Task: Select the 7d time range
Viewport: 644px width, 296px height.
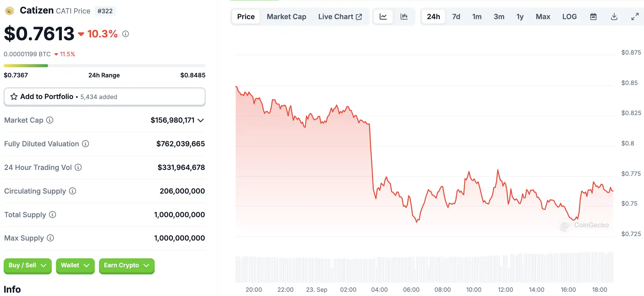Action: [456, 17]
